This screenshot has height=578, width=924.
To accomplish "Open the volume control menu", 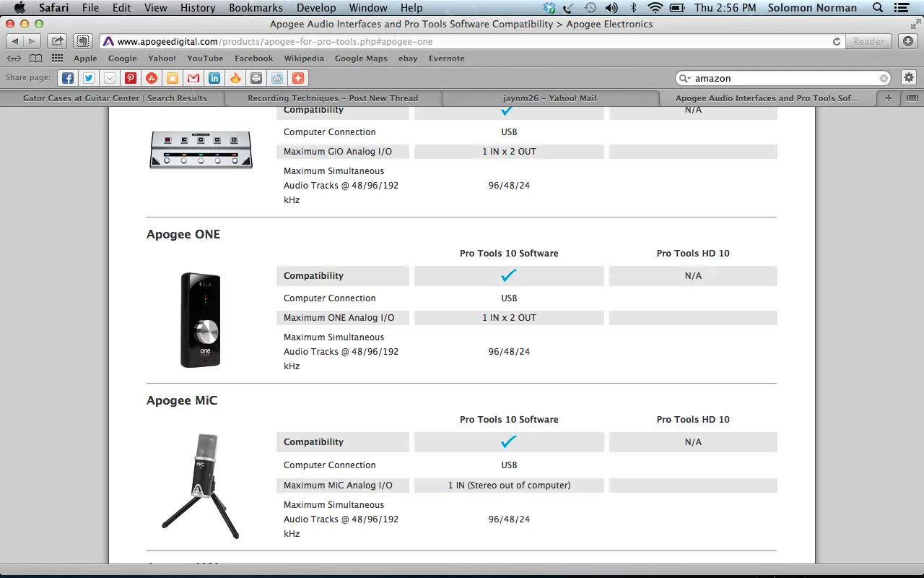I will coord(611,8).
